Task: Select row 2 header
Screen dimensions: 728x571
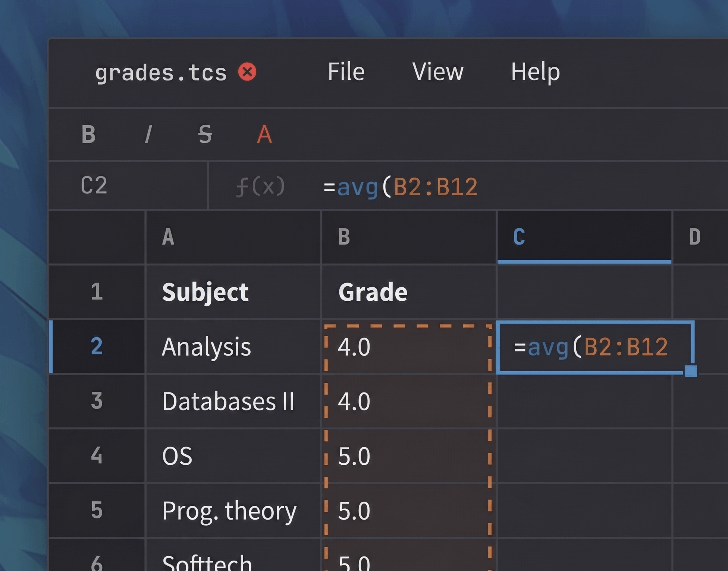Action: pyautogui.click(x=97, y=346)
